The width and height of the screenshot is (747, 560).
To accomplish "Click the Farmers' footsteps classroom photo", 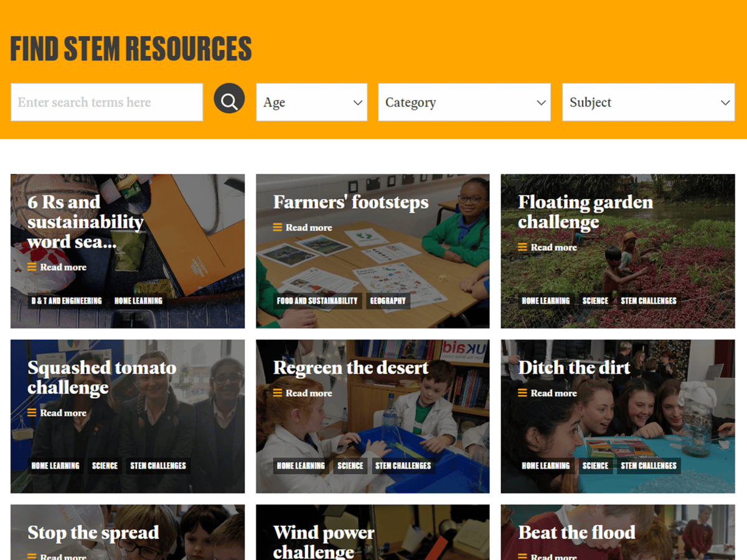I will [373, 251].
